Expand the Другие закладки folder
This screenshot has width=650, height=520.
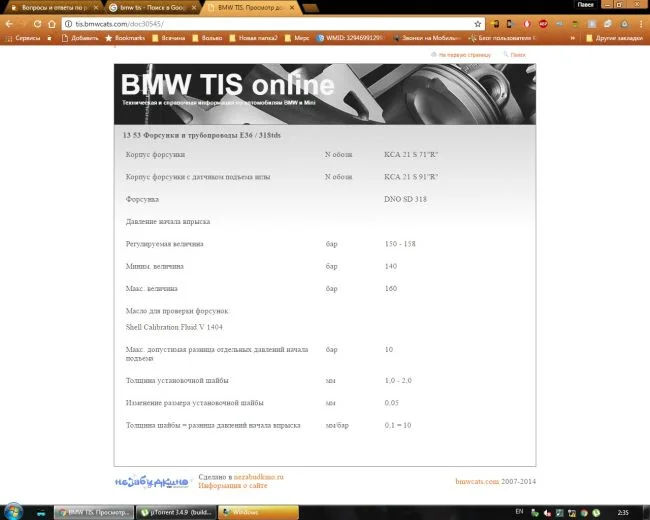click(614, 39)
